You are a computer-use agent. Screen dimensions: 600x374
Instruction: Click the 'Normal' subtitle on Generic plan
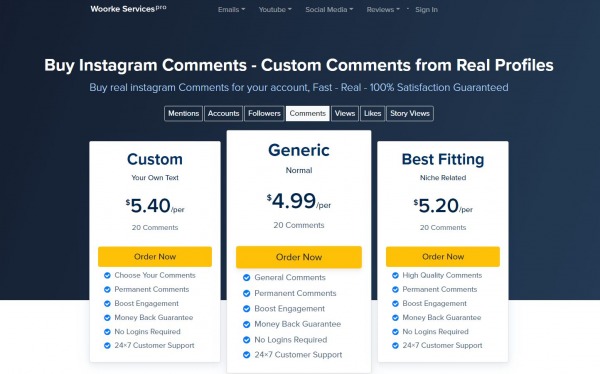299,170
